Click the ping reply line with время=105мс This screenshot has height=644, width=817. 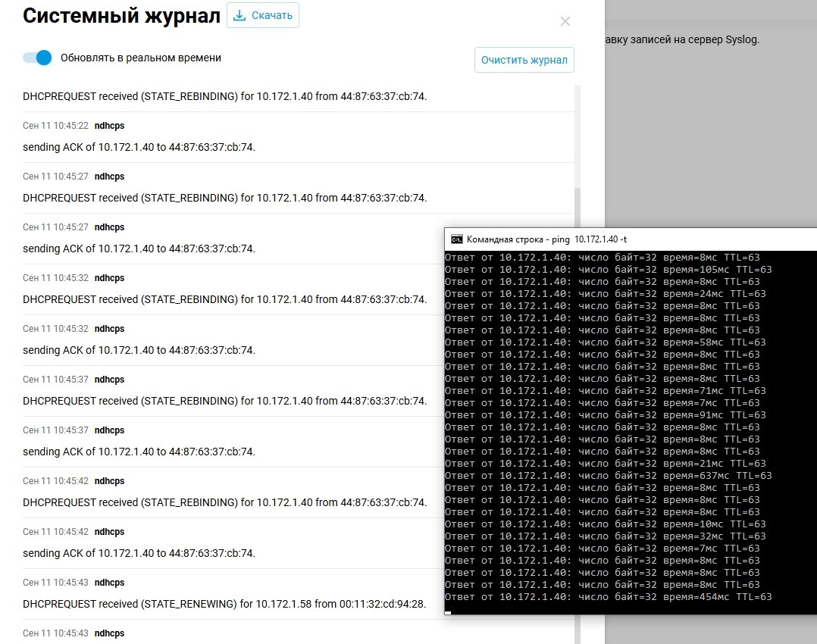point(608,270)
